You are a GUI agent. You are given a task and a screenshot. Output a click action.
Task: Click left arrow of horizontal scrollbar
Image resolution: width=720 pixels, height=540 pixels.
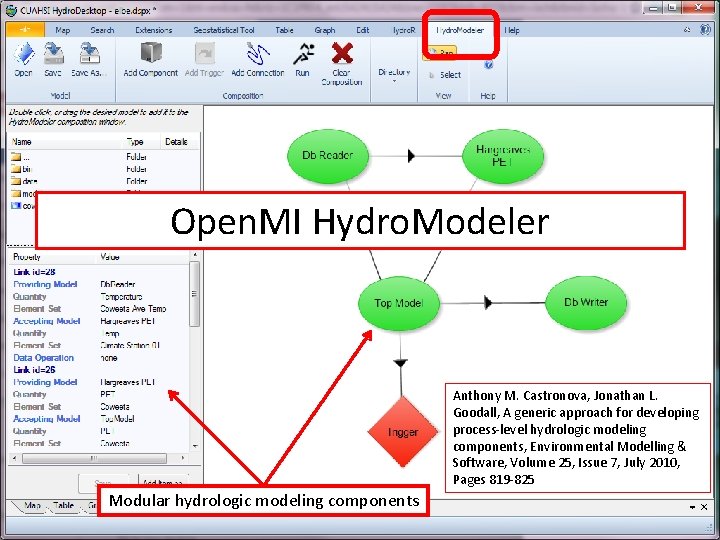(14, 458)
